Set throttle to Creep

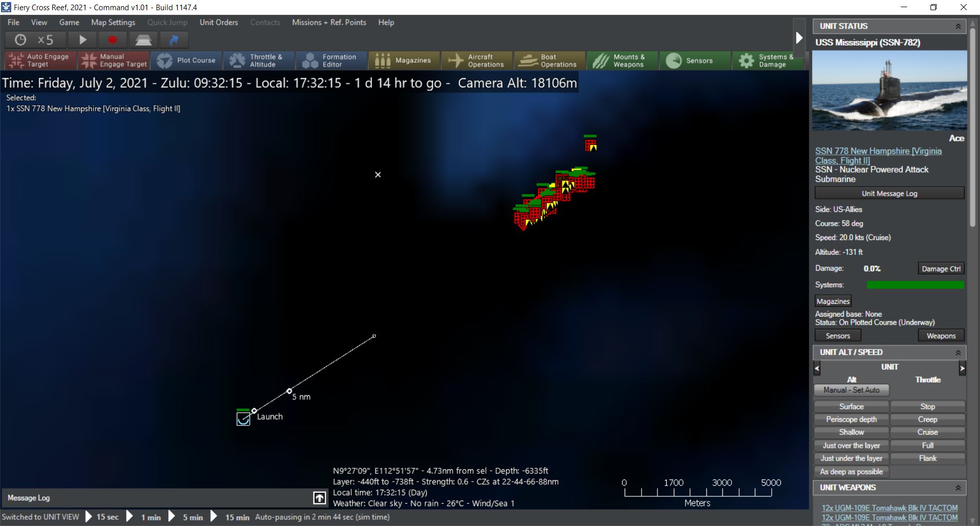[927, 419]
